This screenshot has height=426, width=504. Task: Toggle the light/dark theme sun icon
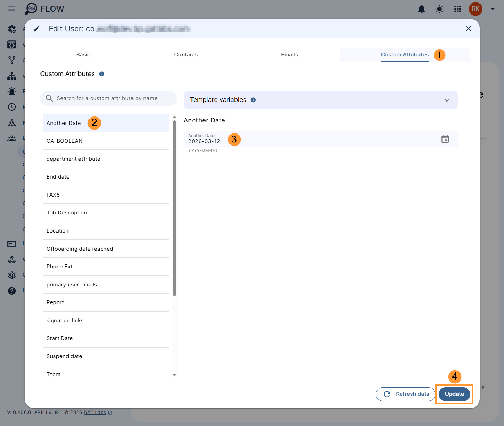pyautogui.click(x=439, y=9)
